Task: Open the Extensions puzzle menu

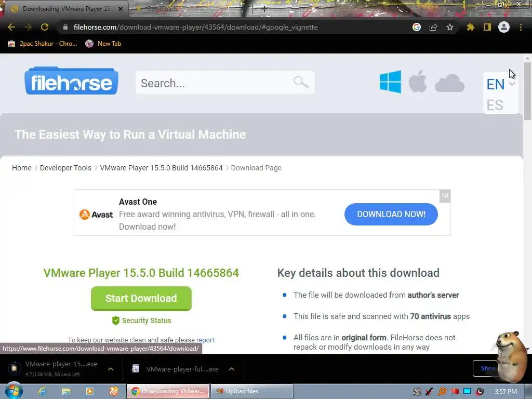Action: coord(470,27)
